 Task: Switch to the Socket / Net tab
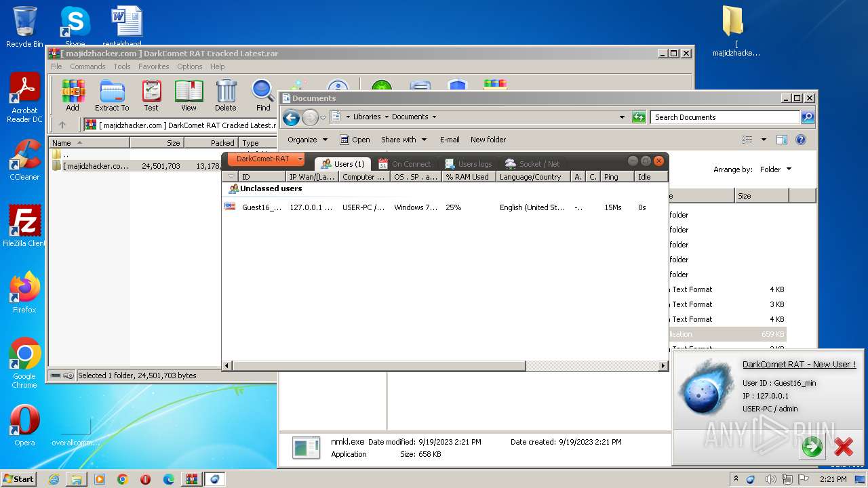click(x=533, y=164)
